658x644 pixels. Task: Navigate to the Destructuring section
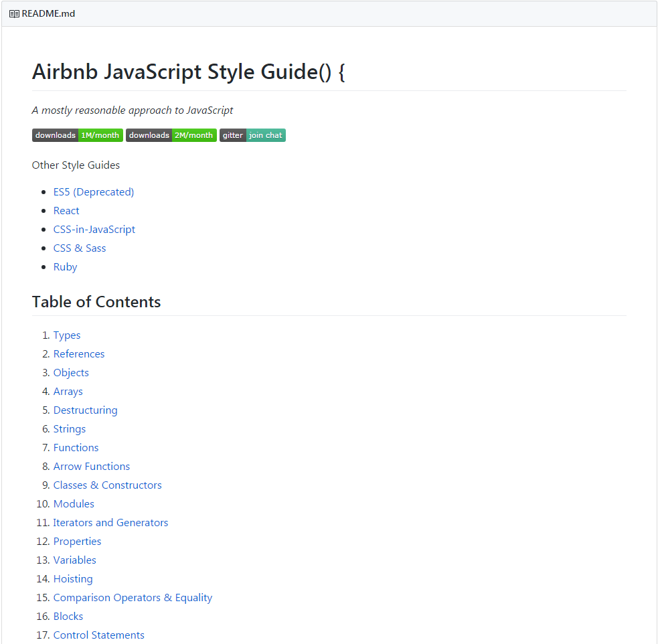tap(85, 410)
